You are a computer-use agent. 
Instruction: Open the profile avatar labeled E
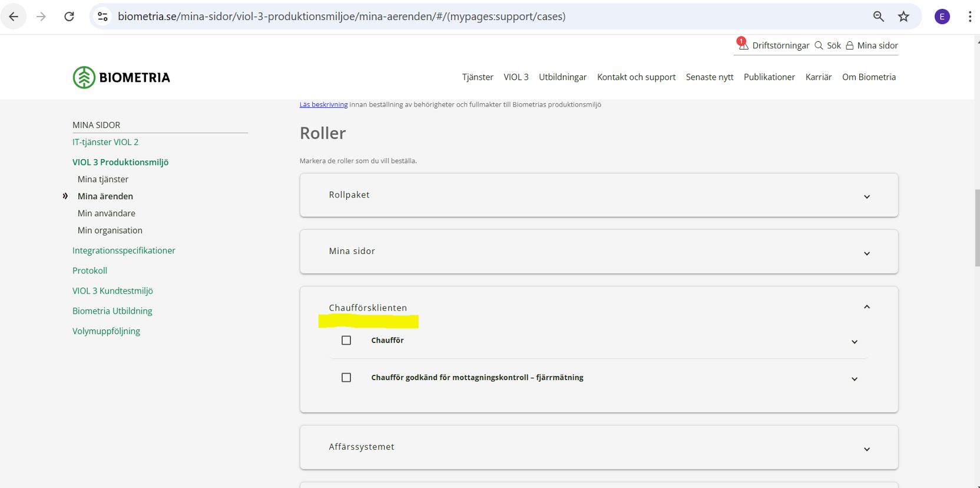942,17
